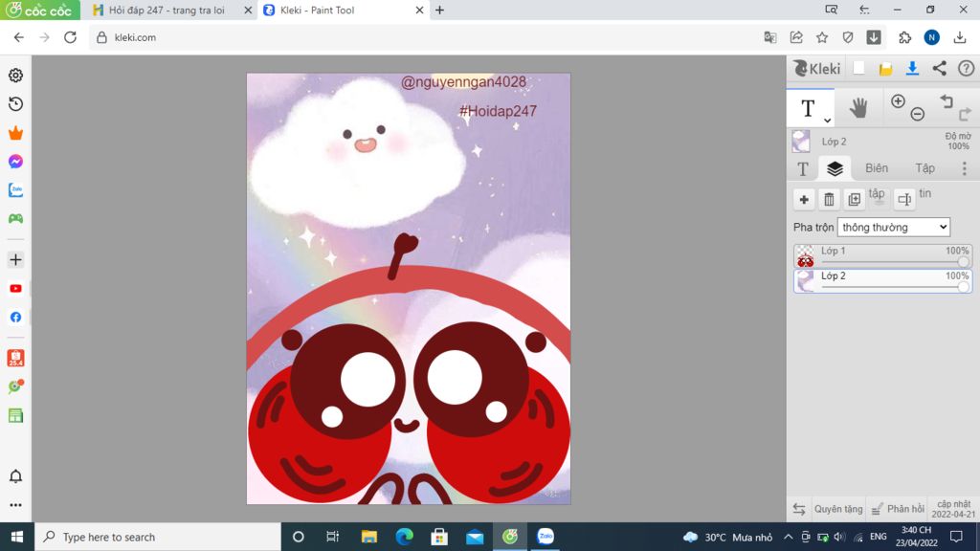Switch to the Hỏi đáp 247 browser tab
The image size is (980, 551).
[x=167, y=10]
